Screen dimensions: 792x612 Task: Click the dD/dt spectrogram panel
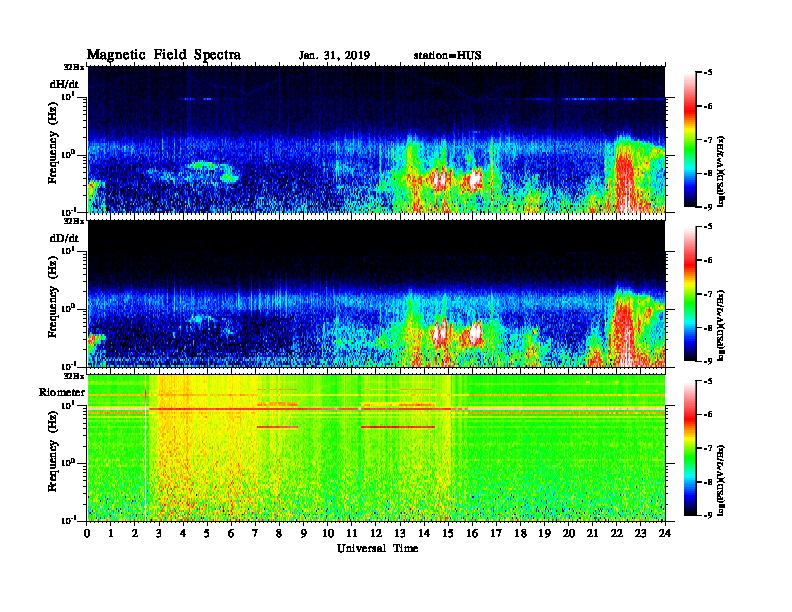pos(376,293)
